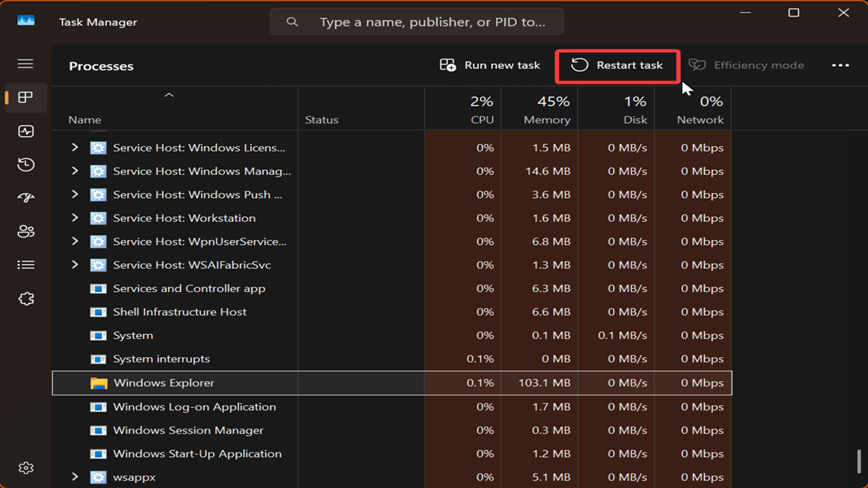Click the vertical scrollbar thumb
The height and width of the screenshot is (488, 868).
tap(859, 461)
